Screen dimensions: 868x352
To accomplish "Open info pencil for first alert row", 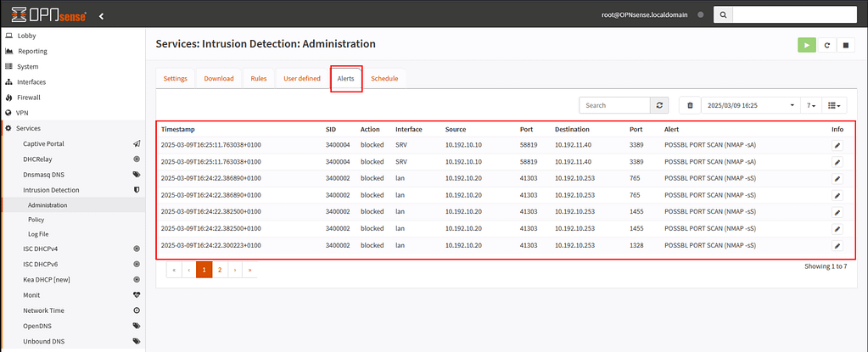I will click(837, 145).
